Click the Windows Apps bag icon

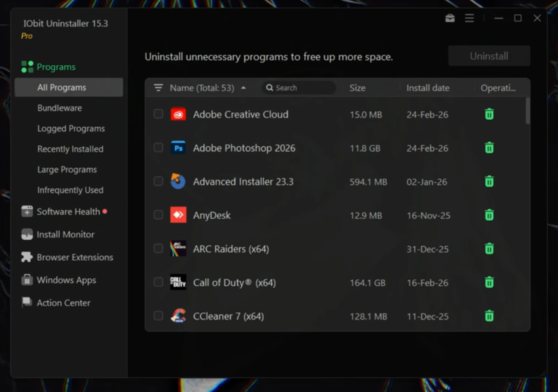pyautogui.click(x=27, y=280)
